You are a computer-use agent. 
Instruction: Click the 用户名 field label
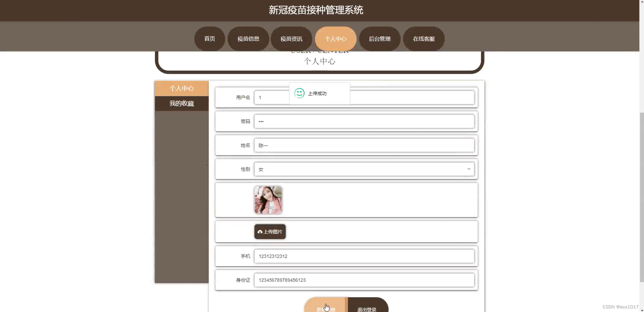pyautogui.click(x=243, y=98)
